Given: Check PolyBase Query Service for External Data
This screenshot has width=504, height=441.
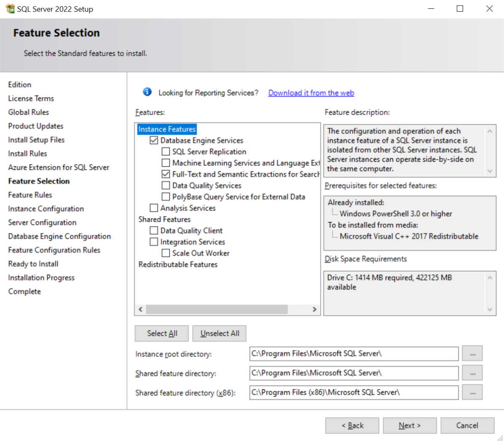Looking at the screenshot, I should click(165, 197).
